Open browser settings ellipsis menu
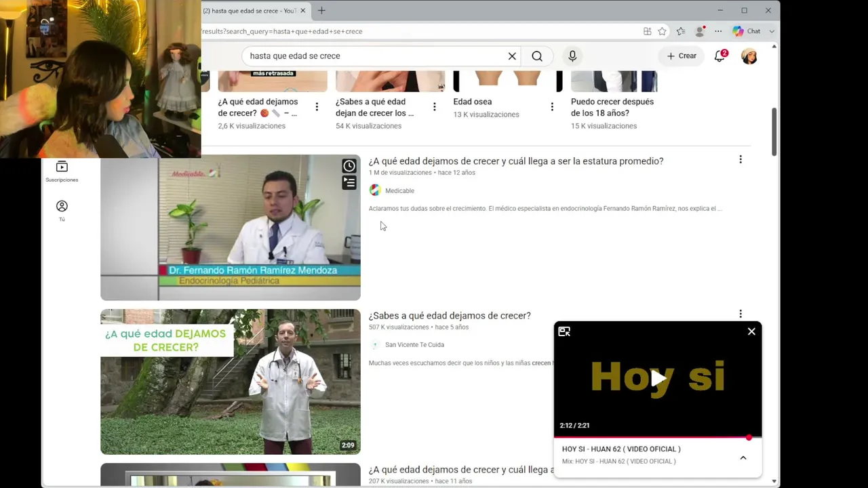Viewport: 868px width, 488px height. point(718,31)
